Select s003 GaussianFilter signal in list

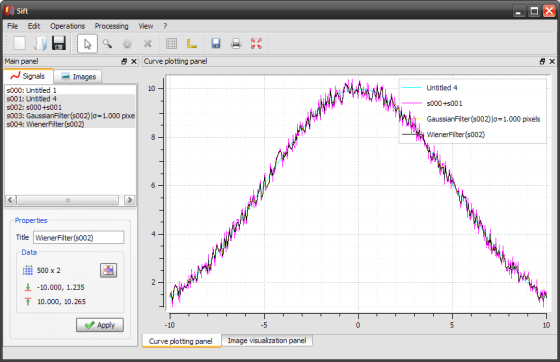pos(70,116)
